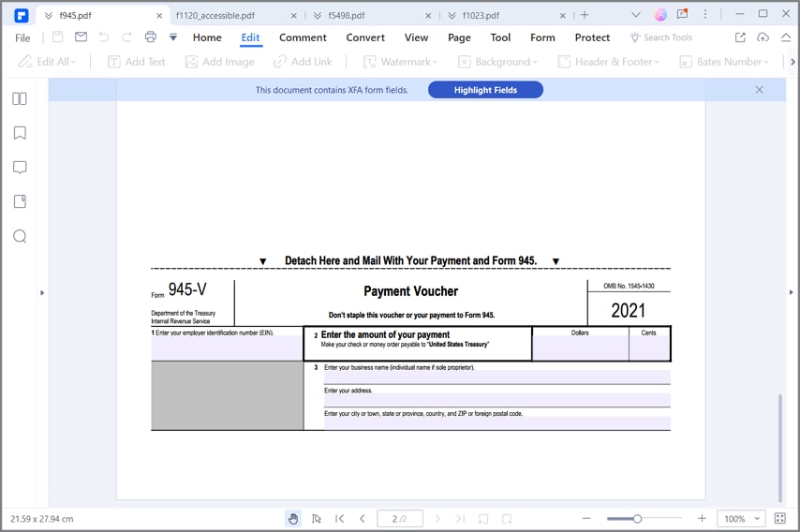Click the user account avatar icon
The height and width of the screenshot is (532, 800).
pos(660,15)
